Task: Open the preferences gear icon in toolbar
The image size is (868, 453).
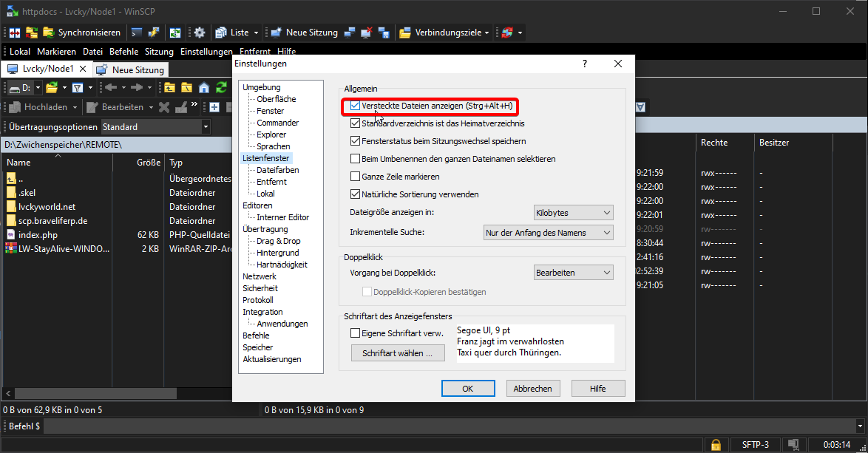Action: pos(199,33)
